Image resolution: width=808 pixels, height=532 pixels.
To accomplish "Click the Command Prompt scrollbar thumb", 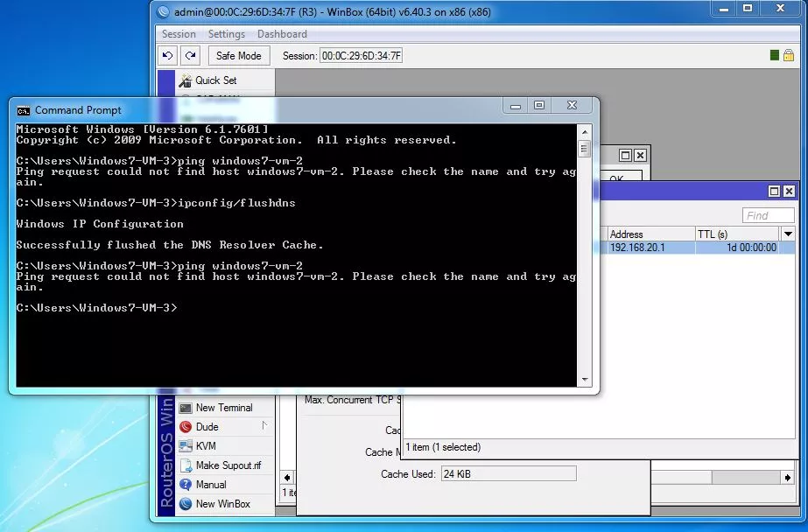I will click(585, 149).
